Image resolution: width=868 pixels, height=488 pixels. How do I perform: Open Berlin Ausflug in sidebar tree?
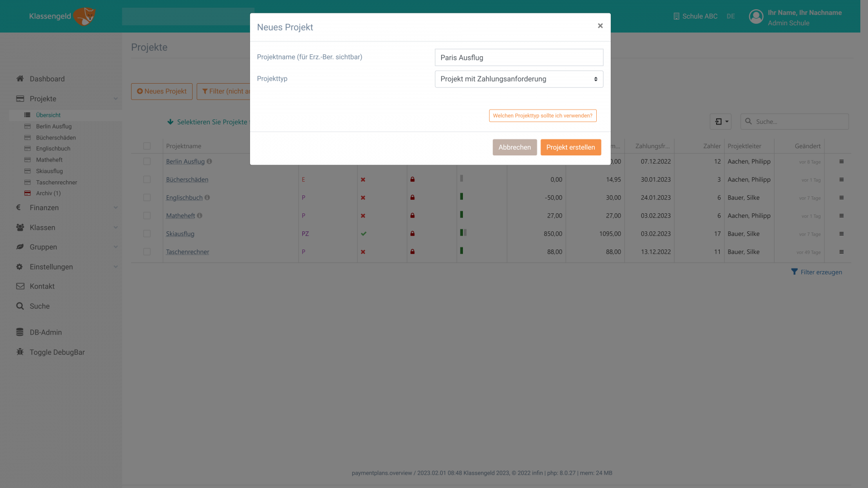click(x=54, y=127)
